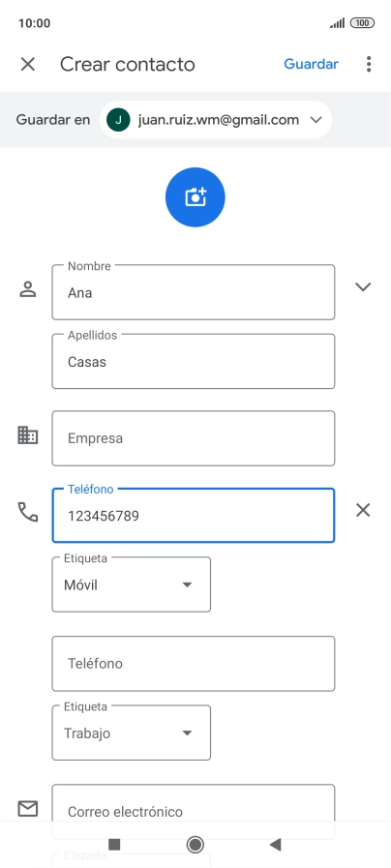Edit the Apellidos field containing Casas
Viewport: 391px width, 868px height.
(x=194, y=362)
